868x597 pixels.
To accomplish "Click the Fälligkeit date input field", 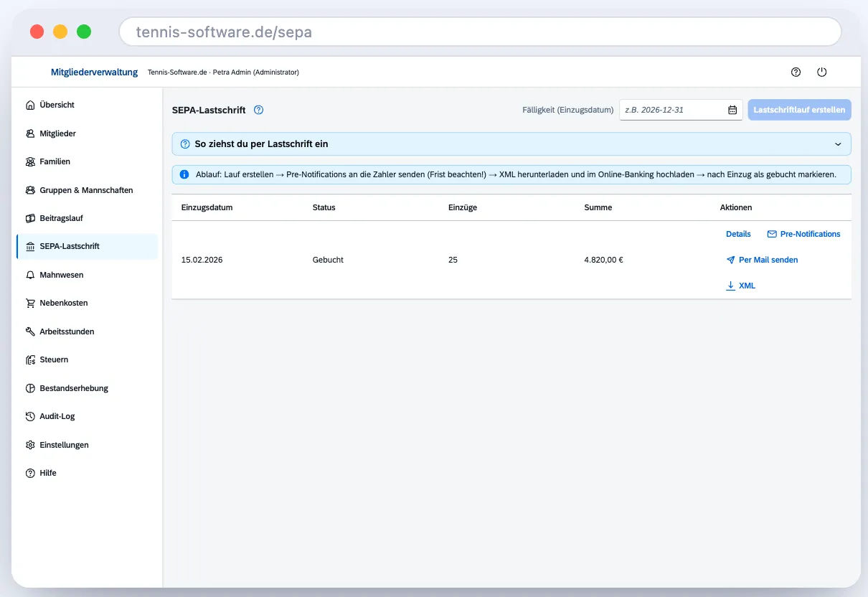I will coord(681,110).
